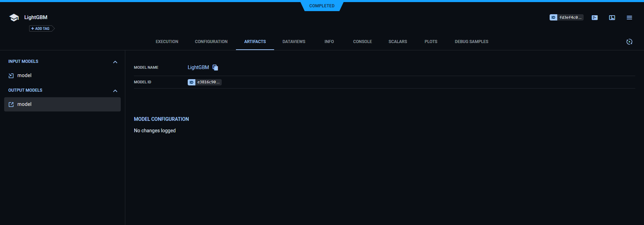Collapse the Input Models section

click(x=115, y=62)
